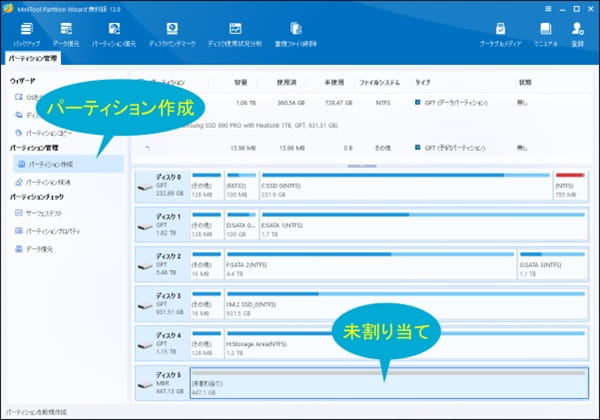
Task: Open the hamburger menu in the title bar
Action: [548, 9]
